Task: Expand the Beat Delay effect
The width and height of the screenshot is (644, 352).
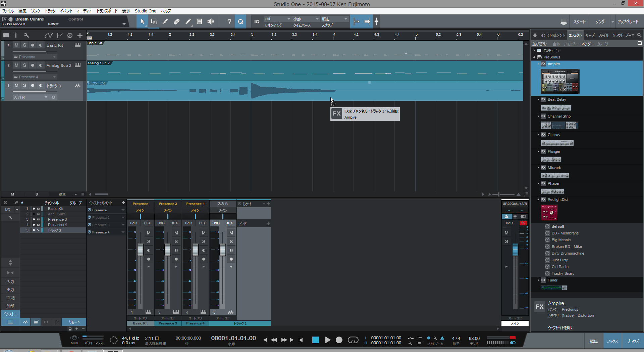Action: point(538,99)
